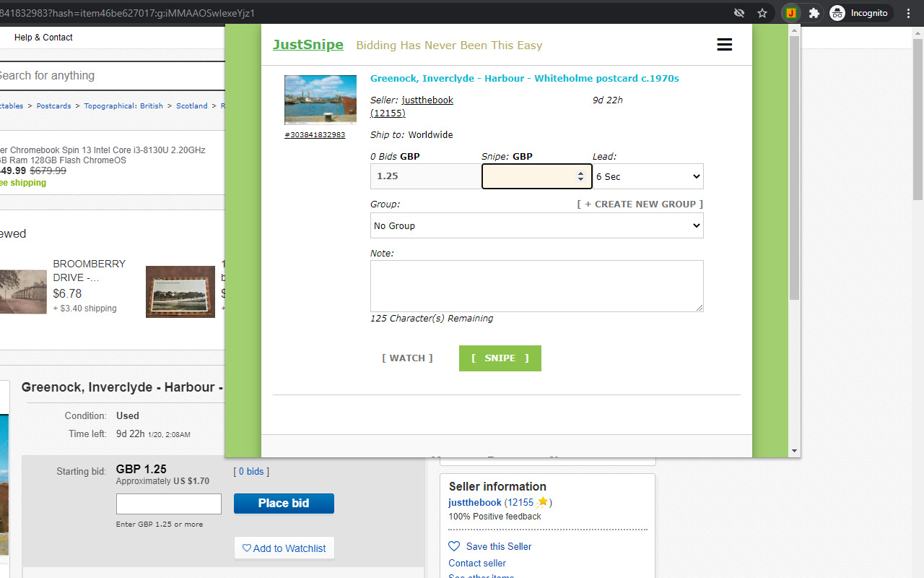Open the Postcards breadcrumb
The image size is (924, 578).
pyautogui.click(x=54, y=105)
